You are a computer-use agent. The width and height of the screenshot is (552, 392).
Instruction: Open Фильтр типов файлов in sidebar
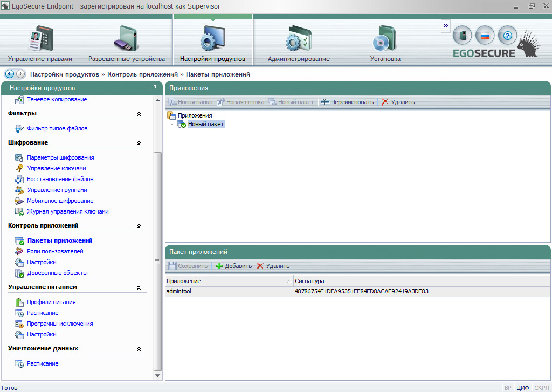pyautogui.click(x=57, y=128)
